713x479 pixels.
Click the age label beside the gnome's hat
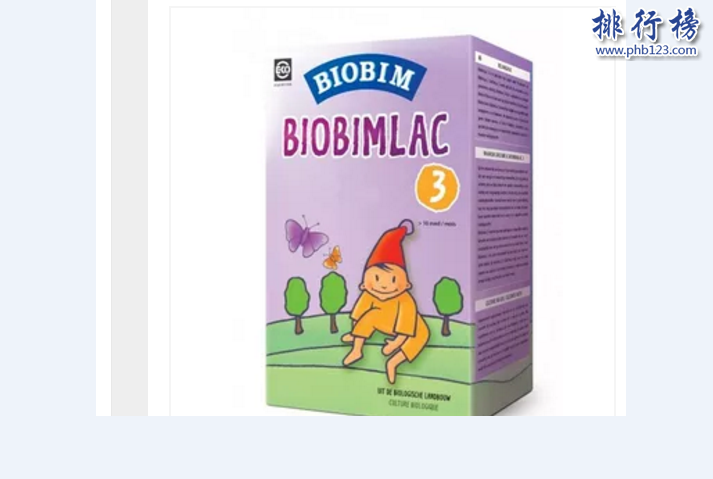[x=437, y=223]
